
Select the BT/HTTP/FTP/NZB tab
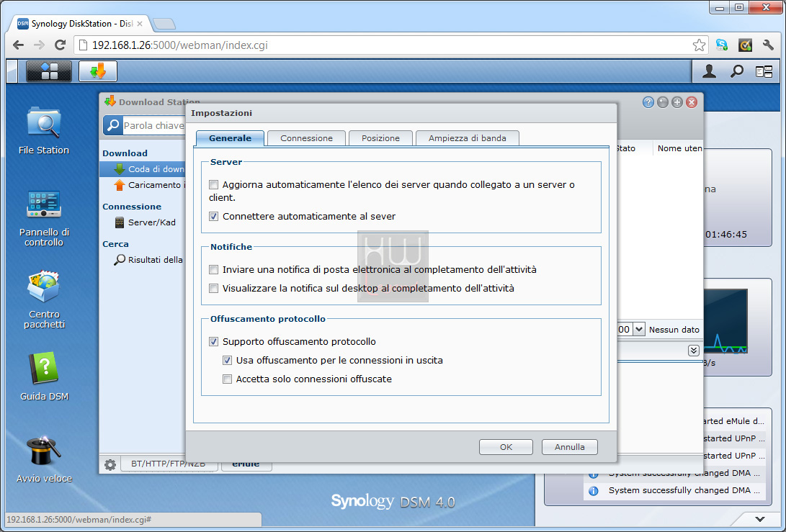[x=169, y=464]
